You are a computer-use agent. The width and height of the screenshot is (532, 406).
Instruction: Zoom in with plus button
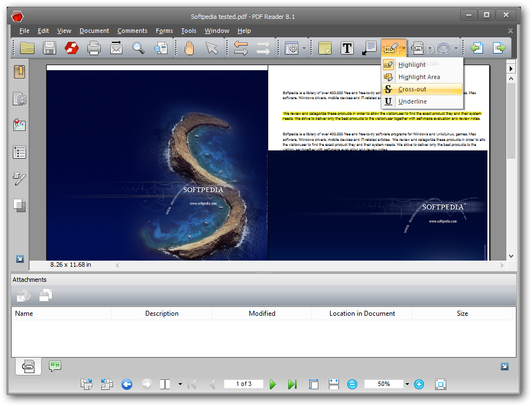coord(419,384)
